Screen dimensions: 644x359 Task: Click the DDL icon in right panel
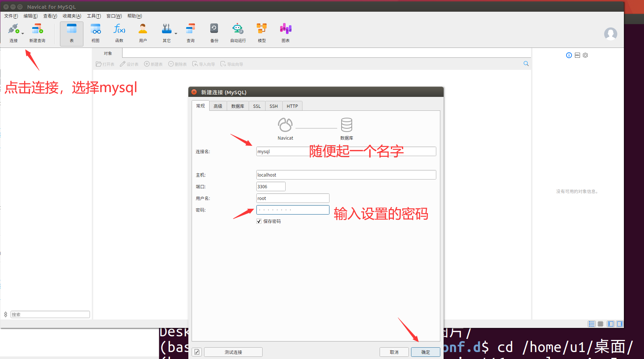click(577, 55)
